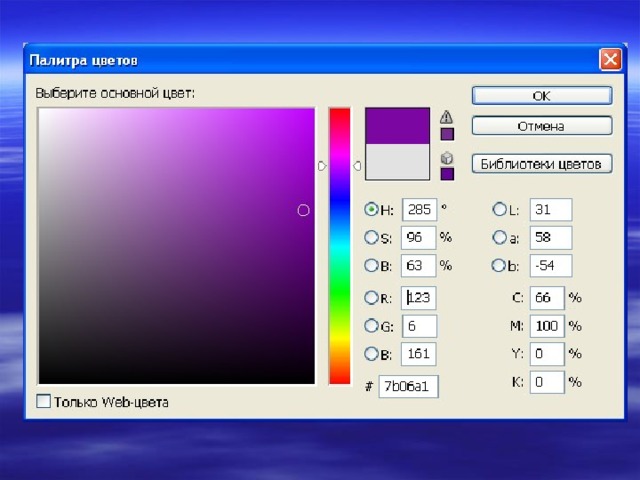Click the color field selection circle marker
The height and width of the screenshot is (480, 640).
click(303, 210)
